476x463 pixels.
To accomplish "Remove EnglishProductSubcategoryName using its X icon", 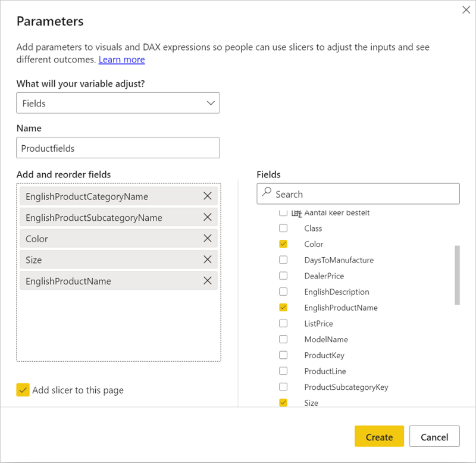I will (208, 218).
